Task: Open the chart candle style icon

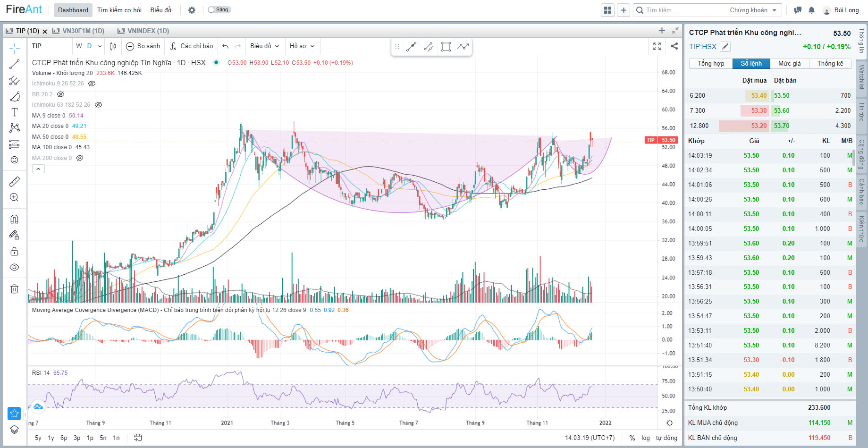Action: [113, 46]
